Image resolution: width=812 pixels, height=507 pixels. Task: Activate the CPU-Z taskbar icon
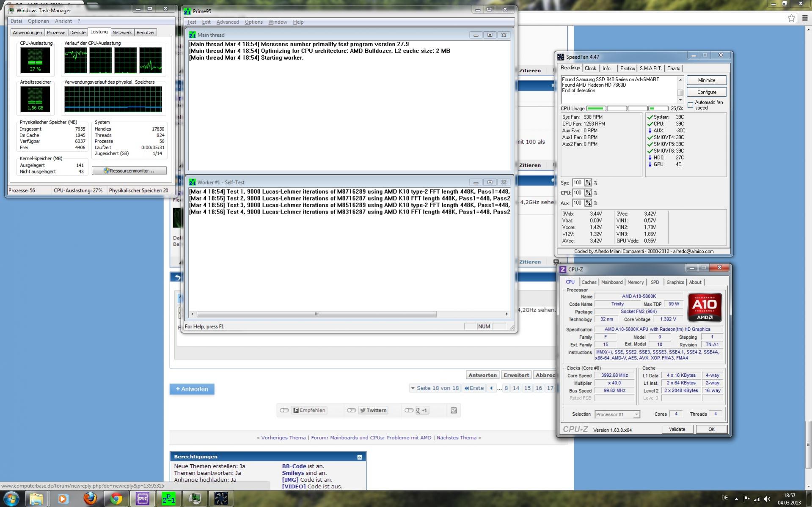143,499
